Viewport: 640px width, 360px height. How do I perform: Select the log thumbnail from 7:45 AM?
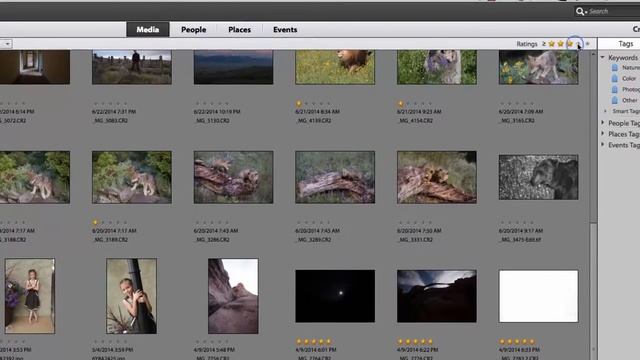(335, 177)
